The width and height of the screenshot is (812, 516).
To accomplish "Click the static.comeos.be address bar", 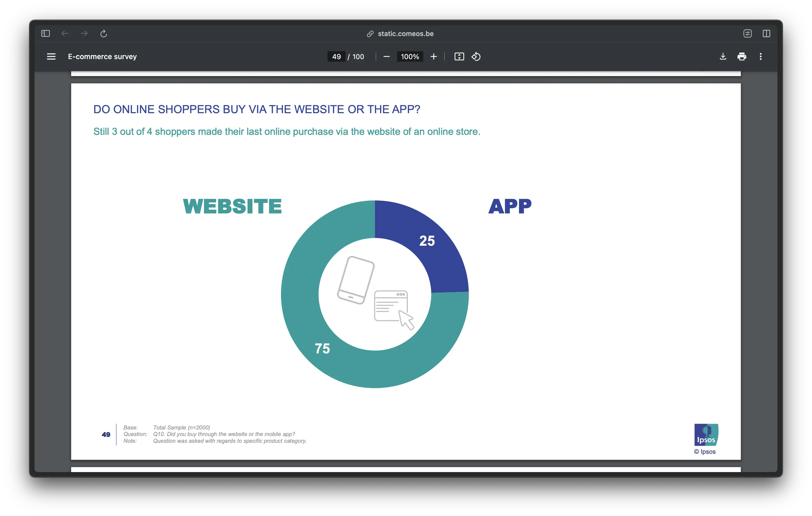I will click(405, 34).
